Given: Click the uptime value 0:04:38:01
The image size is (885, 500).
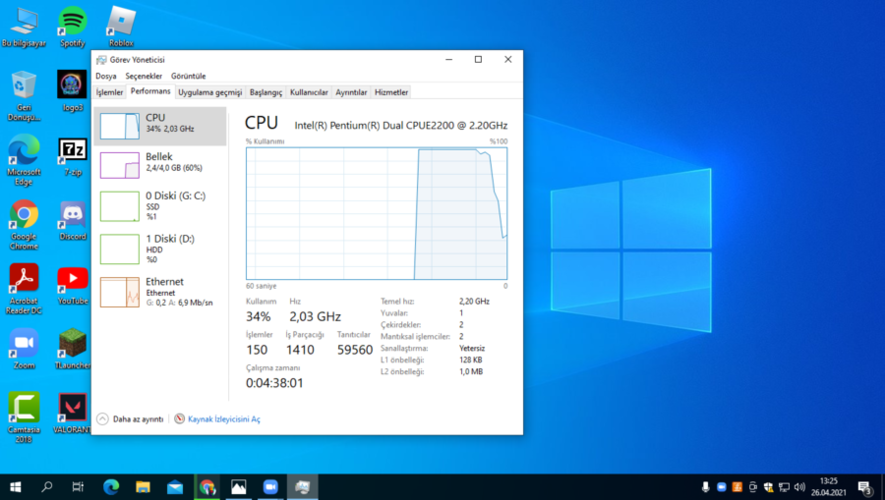Looking at the screenshot, I should tap(274, 383).
